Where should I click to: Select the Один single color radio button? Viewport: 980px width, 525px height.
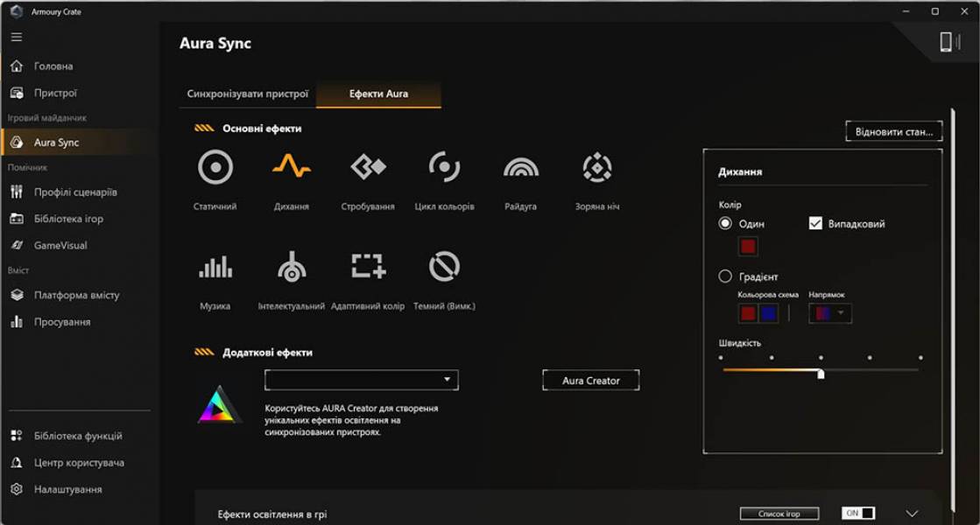725,224
